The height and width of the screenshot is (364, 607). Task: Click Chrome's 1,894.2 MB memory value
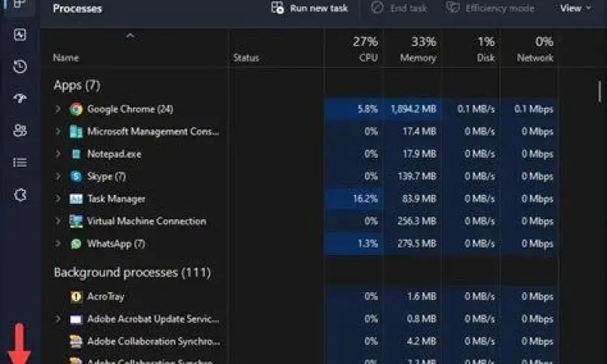click(x=414, y=109)
